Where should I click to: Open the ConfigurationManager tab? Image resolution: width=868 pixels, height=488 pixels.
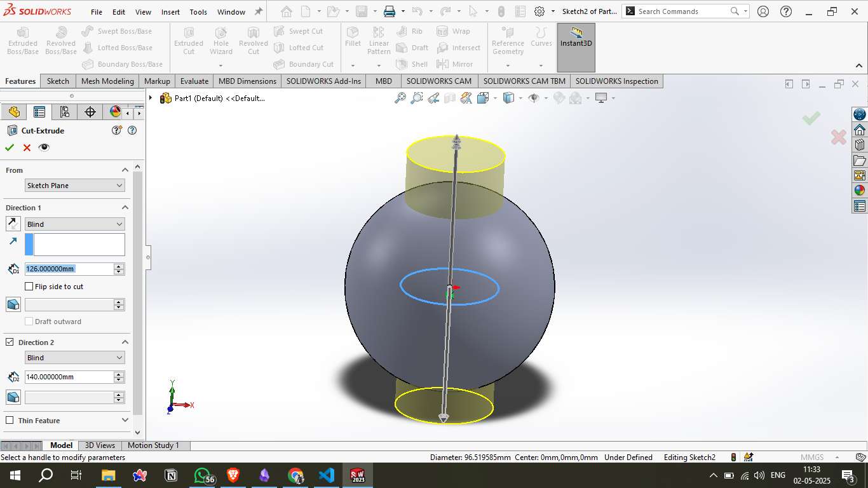pyautogui.click(x=65, y=112)
